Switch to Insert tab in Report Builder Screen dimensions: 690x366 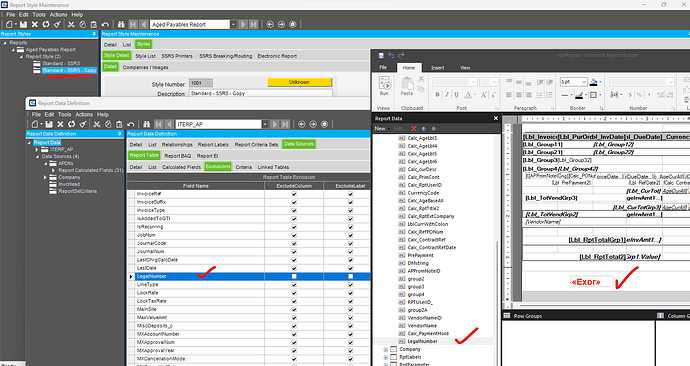pos(437,68)
